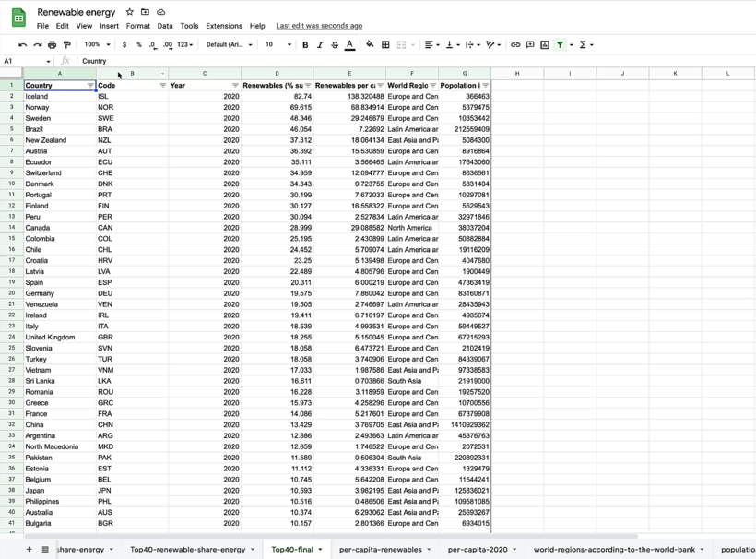Open the font family dropdown
756x559 pixels.
pyautogui.click(x=229, y=45)
